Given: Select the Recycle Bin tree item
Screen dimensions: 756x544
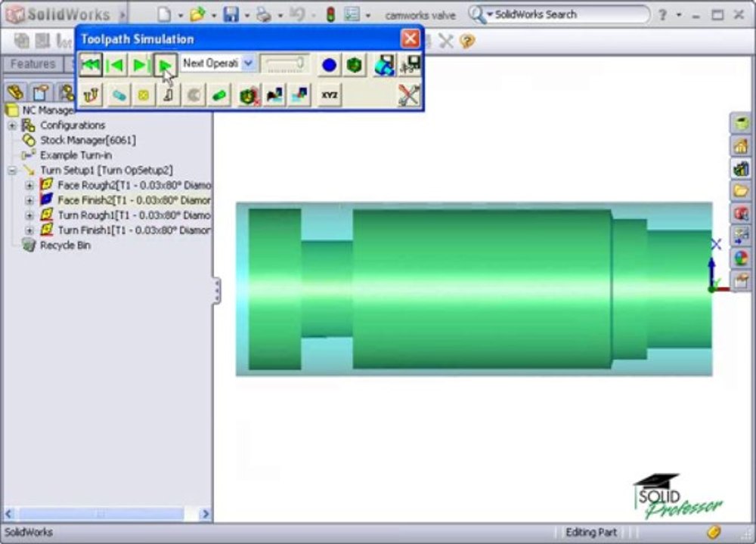Looking at the screenshot, I should coord(65,246).
